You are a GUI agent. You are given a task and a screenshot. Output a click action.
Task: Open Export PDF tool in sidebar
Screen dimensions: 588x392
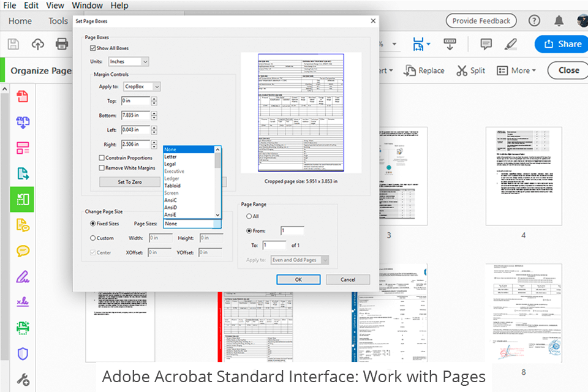coord(23,174)
